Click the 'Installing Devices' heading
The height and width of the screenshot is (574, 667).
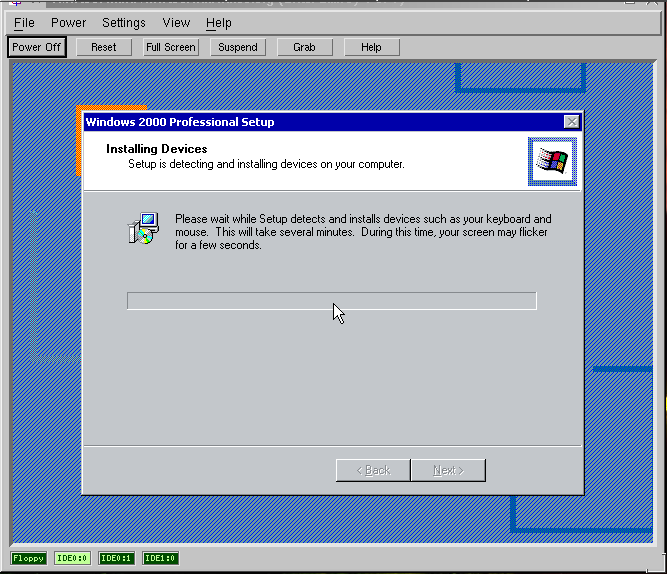click(x=157, y=149)
